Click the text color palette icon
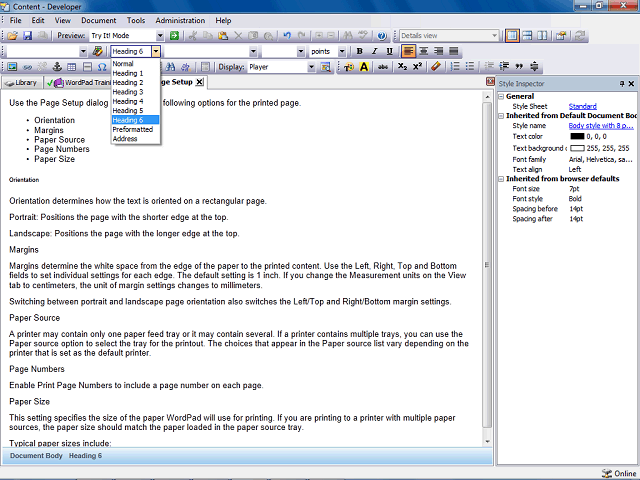 [349, 67]
